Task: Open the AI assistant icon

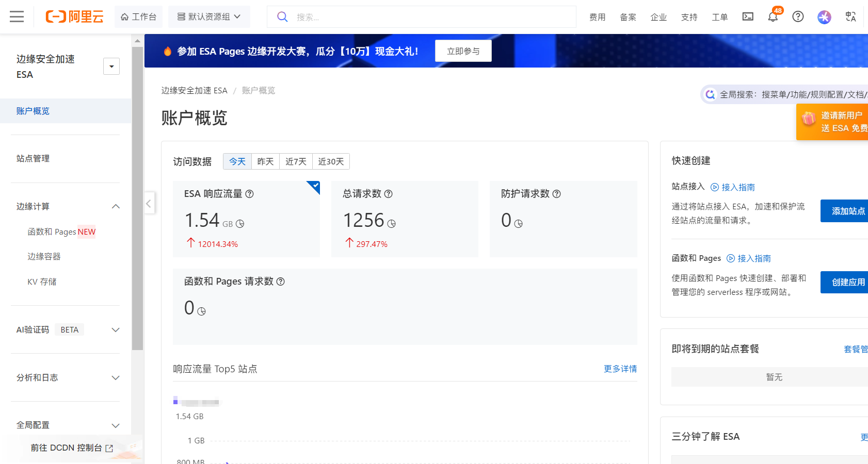Action: click(824, 16)
